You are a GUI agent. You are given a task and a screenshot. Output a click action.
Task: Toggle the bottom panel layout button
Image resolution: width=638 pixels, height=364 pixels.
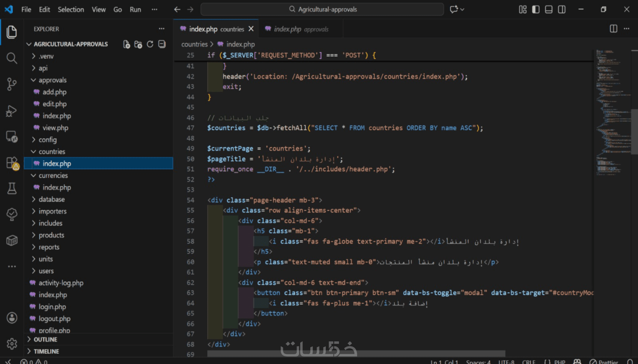point(549,9)
